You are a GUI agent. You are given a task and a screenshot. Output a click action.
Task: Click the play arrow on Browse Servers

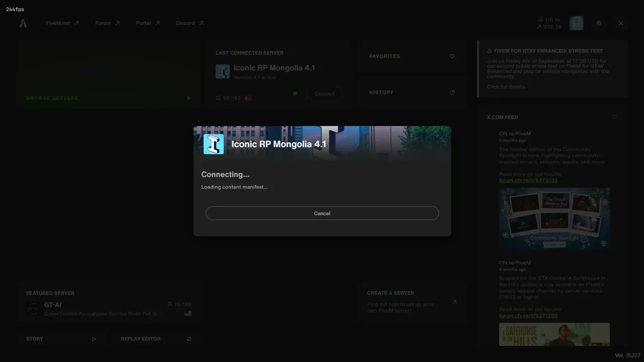pos(189,98)
